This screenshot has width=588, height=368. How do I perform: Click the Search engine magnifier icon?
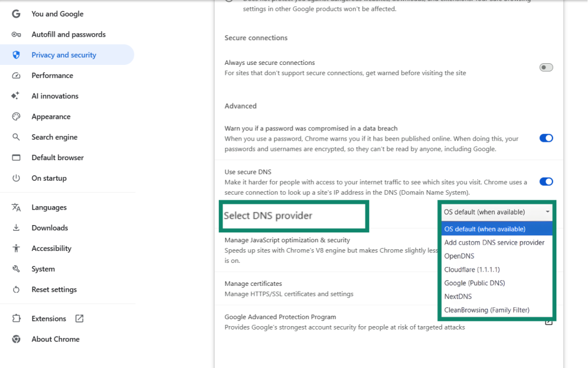coord(17,137)
